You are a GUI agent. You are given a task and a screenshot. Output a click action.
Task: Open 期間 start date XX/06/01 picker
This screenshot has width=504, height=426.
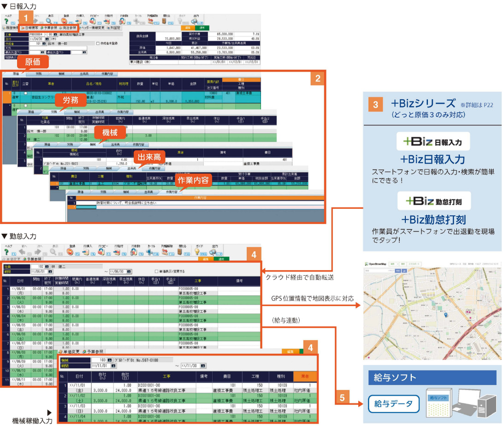point(50,272)
